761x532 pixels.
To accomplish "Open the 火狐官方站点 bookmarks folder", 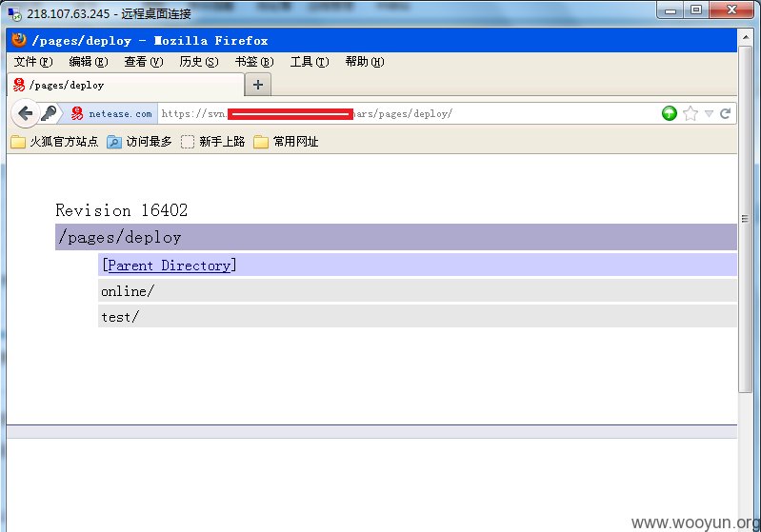I will (x=54, y=142).
